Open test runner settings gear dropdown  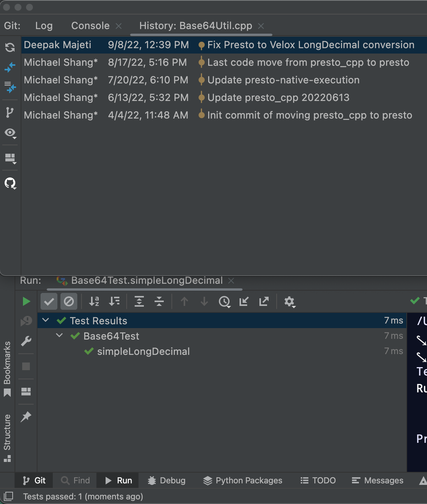(x=290, y=302)
